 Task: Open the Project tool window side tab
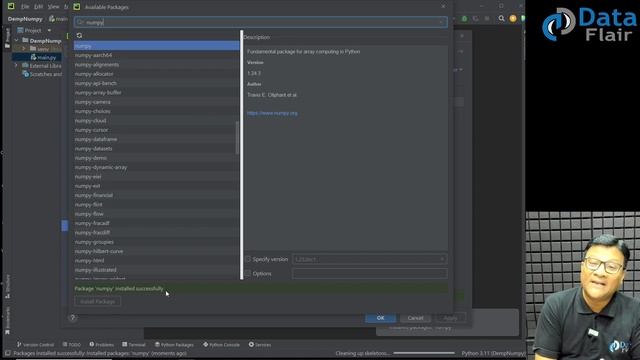7,38
